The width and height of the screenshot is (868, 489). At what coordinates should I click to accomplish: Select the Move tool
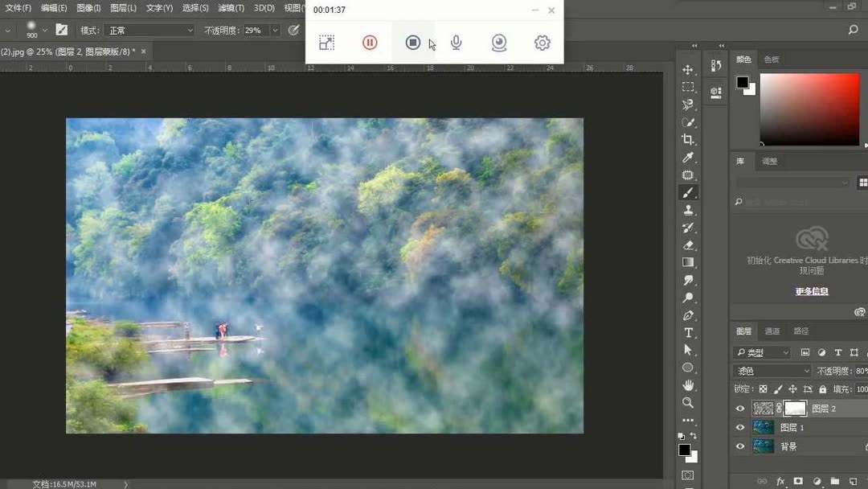(688, 69)
